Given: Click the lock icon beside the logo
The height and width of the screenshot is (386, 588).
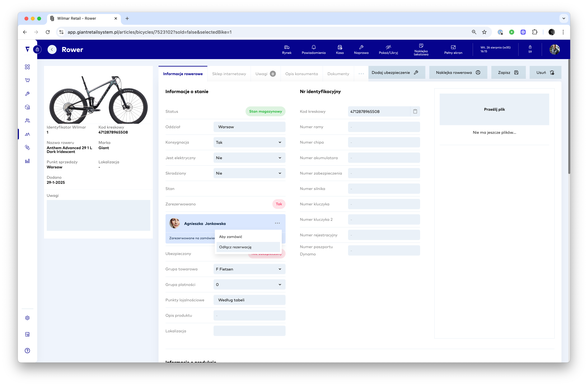Looking at the screenshot, I should [37, 49].
